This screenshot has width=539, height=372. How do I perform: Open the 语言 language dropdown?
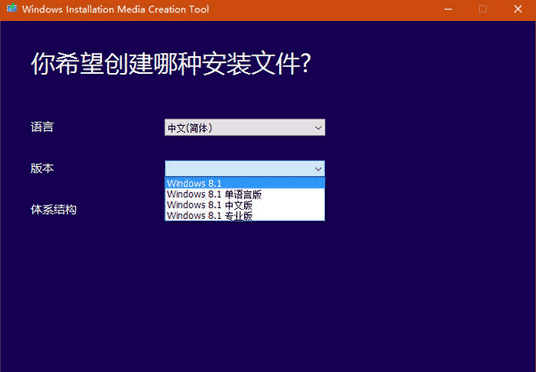(244, 128)
